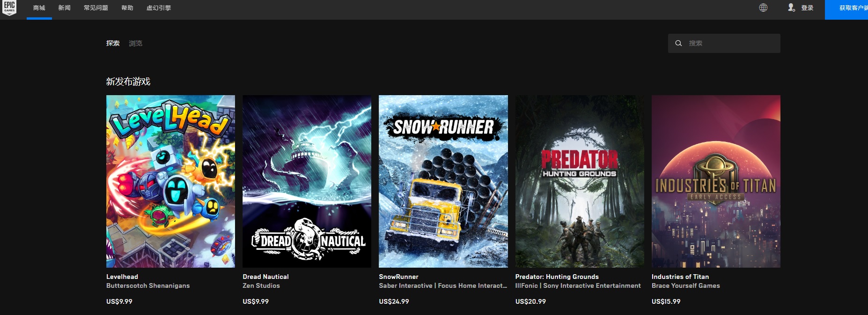
Task: Click the Dread Nautical US$9.99 price
Action: (256, 301)
